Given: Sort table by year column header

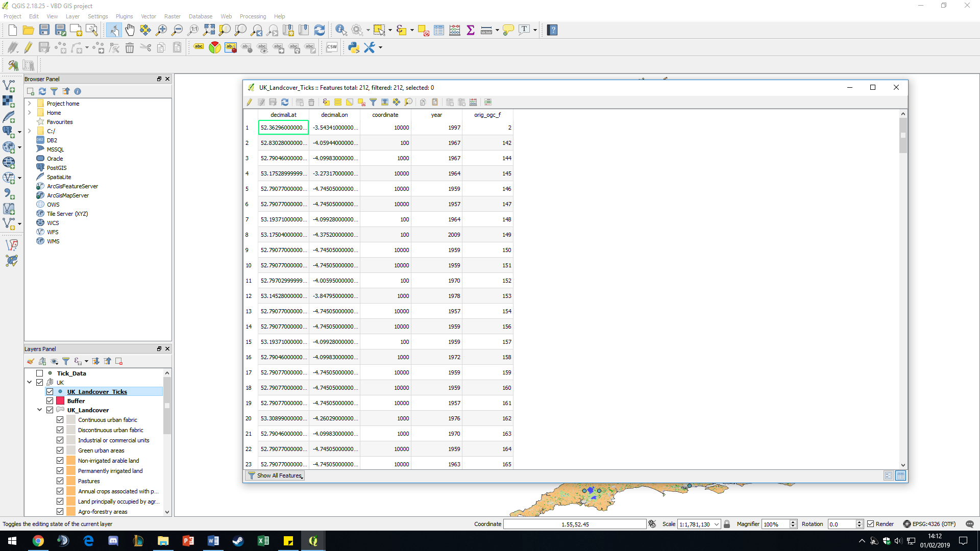Looking at the screenshot, I should pyautogui.click(x=436, y=115).
